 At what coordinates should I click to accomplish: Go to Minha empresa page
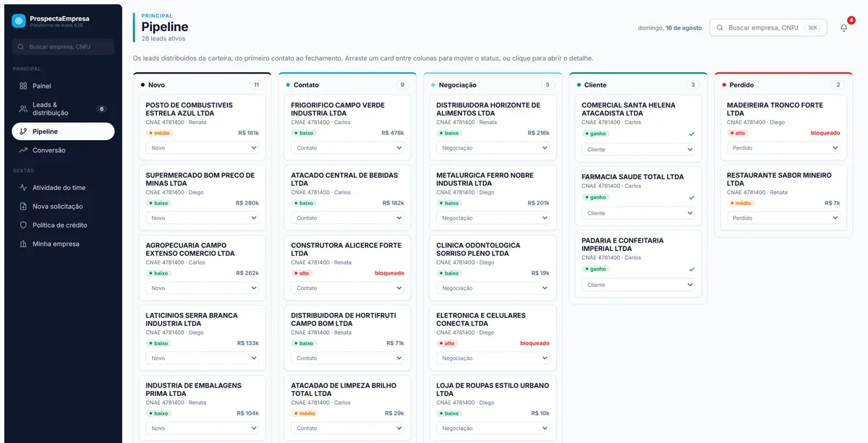point(63,244)
